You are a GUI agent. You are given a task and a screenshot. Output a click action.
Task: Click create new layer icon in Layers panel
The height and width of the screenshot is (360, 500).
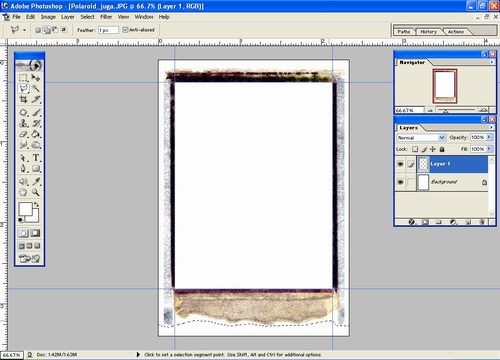coord(468,222)
